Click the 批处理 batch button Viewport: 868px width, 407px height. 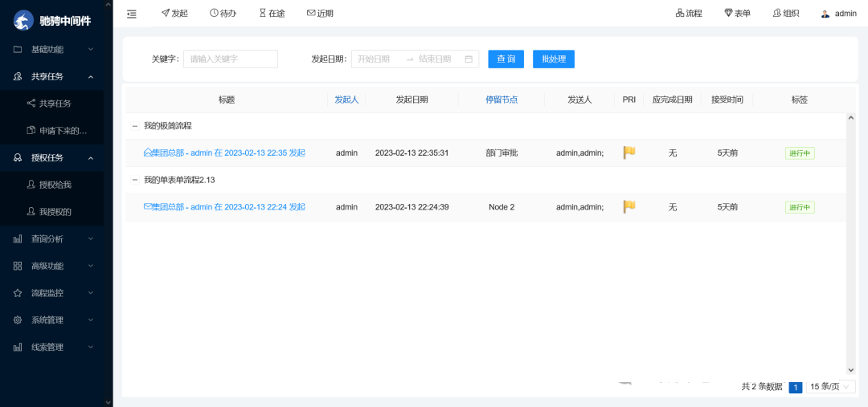coord(553,59)
